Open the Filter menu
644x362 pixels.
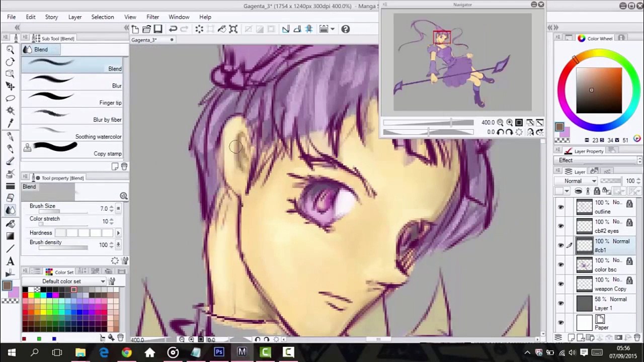coord(152,17)
